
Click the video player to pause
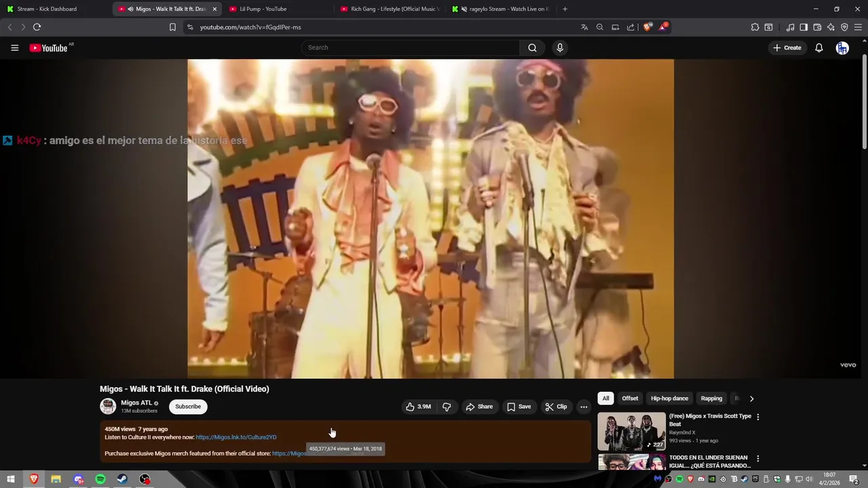point(431,218)
